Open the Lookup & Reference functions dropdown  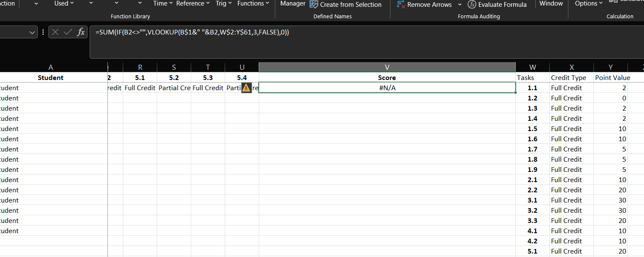coord(193,3)
